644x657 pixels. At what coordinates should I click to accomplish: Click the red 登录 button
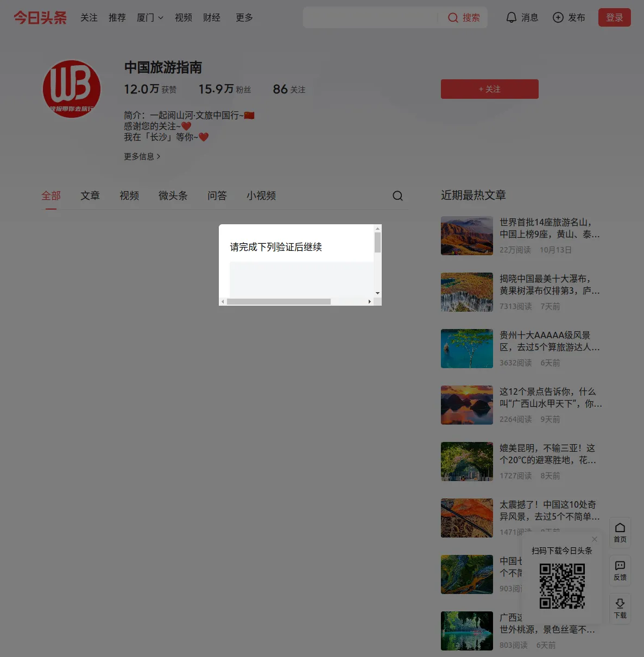pyautogui.click(x=615, y=17)
